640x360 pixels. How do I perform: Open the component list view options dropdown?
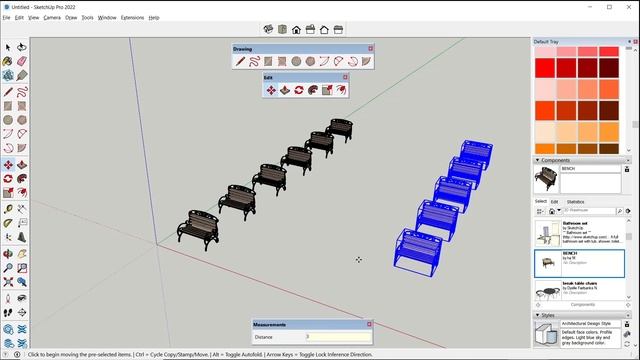[x=540, y=211]
